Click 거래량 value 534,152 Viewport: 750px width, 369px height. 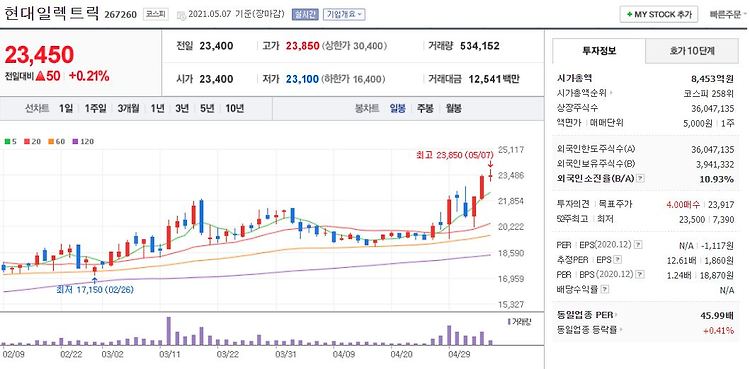pos(480,46)
